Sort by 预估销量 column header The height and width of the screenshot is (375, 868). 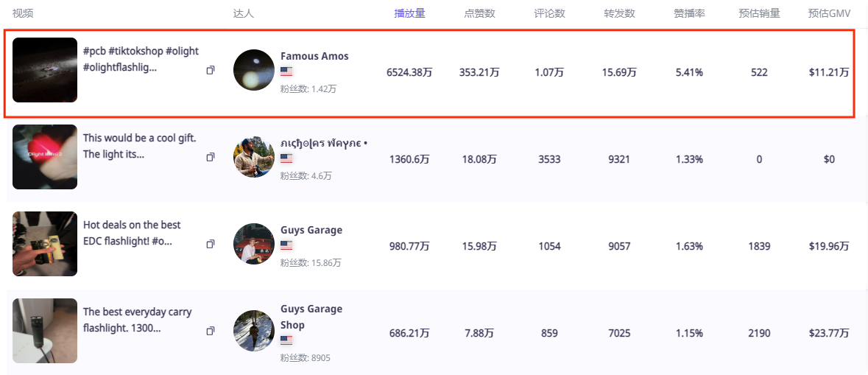click(759, 13)
